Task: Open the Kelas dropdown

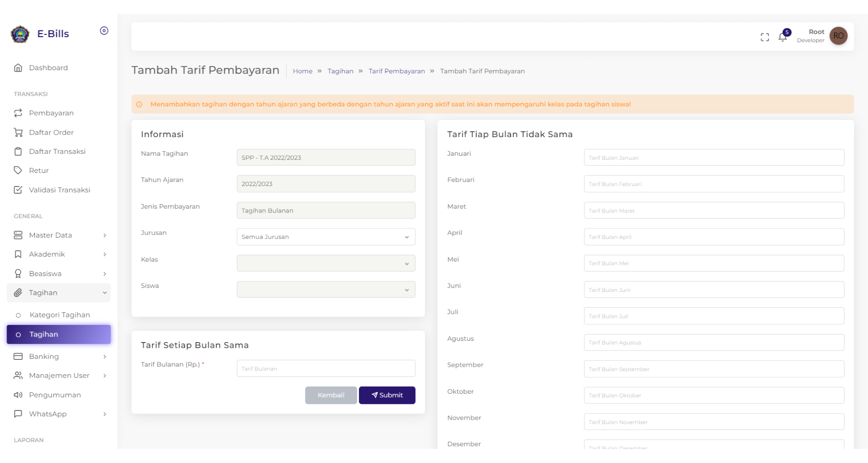Action: point(326,264)
